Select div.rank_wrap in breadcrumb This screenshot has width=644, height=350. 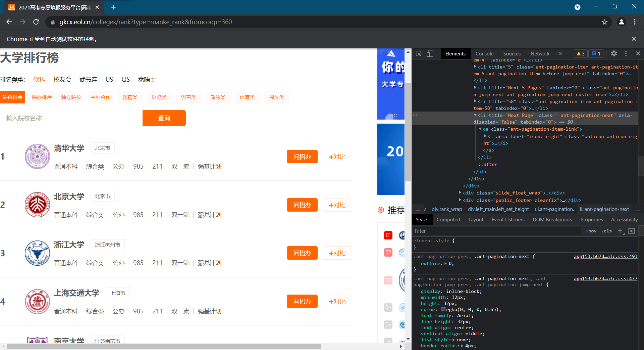pyautogui.click(x=447, y=209)
